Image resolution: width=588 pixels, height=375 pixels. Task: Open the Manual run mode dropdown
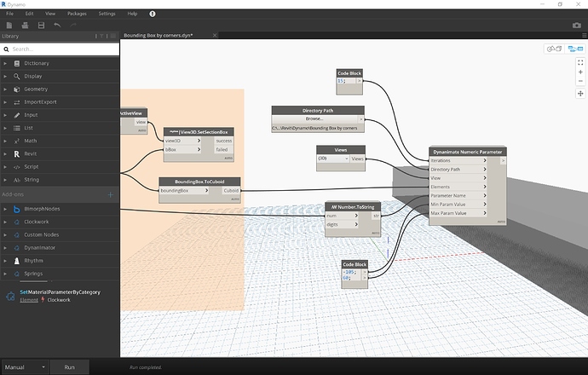(x=25, y=367)
